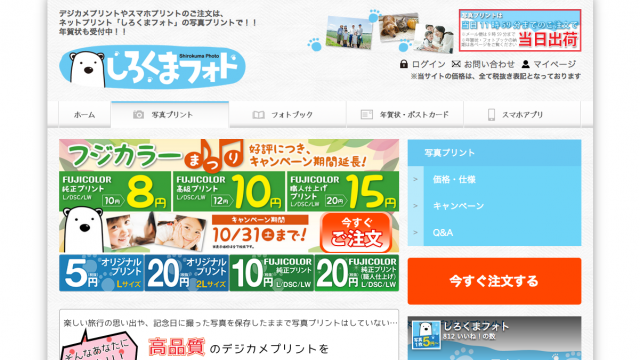This screenshot has height=360, width=640.
Task: Select FUJICOLOR 職人仕上げプリント 15円 offer
Action: pos(343,191)
